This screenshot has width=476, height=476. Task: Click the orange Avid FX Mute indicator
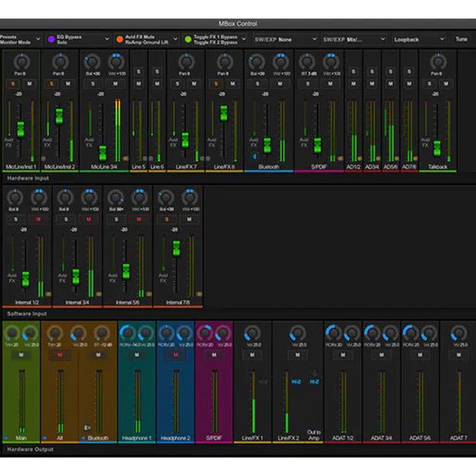pyautogui.click(x=120, y=39)
